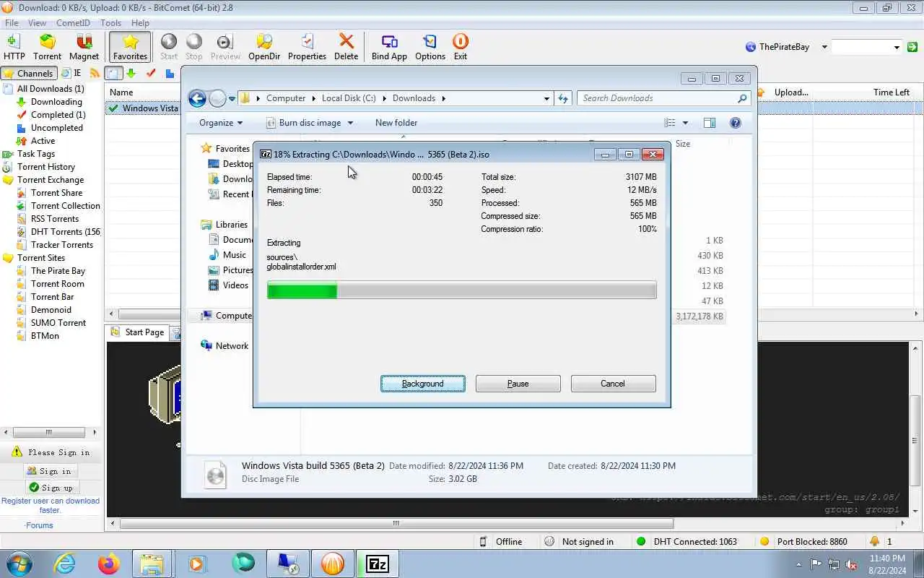
Task: Click the green down-arrow filter icon
Action: pos(131,73)
